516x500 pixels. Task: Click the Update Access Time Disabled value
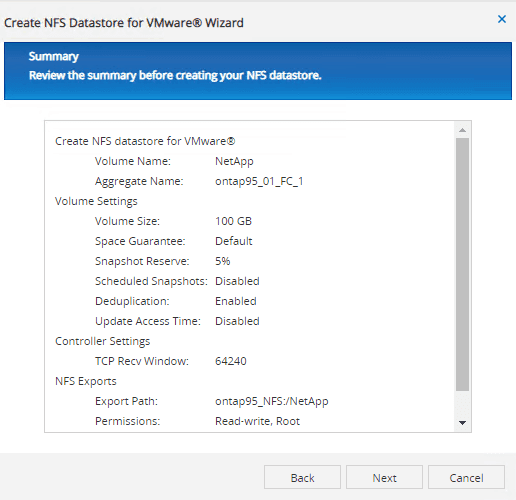(237, 321)
